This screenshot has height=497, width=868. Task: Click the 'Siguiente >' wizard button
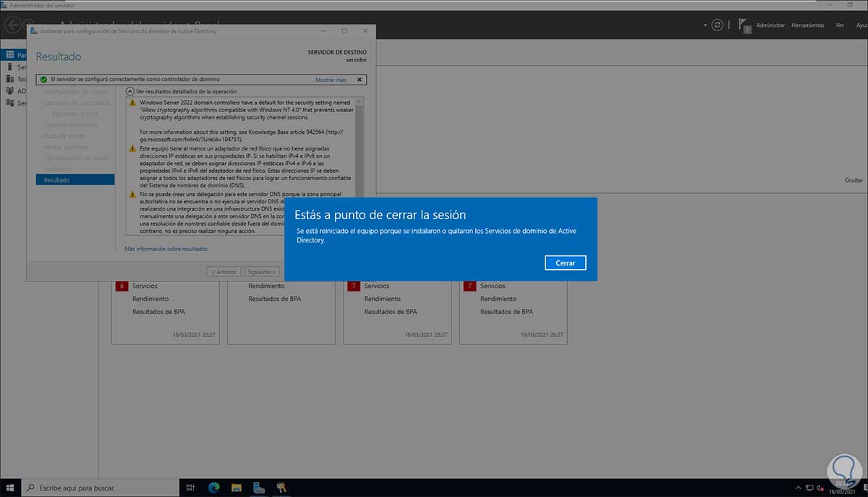pos(261,272)
